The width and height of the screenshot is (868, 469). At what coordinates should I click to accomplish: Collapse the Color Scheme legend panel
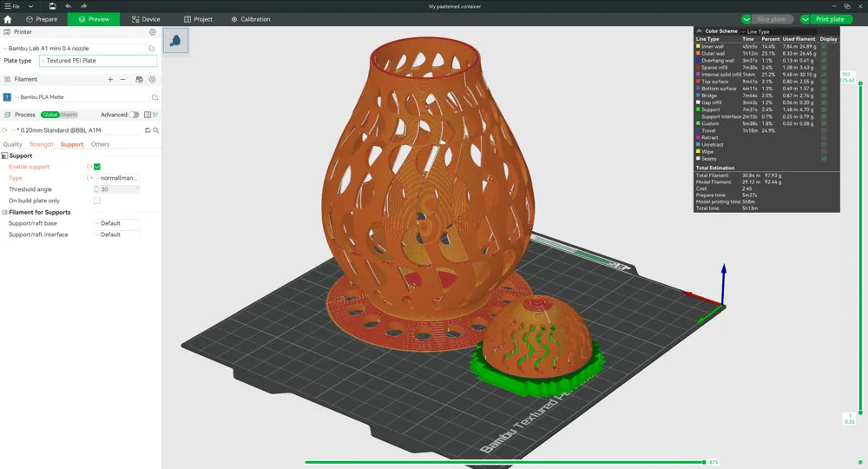(x=699, y=31)
